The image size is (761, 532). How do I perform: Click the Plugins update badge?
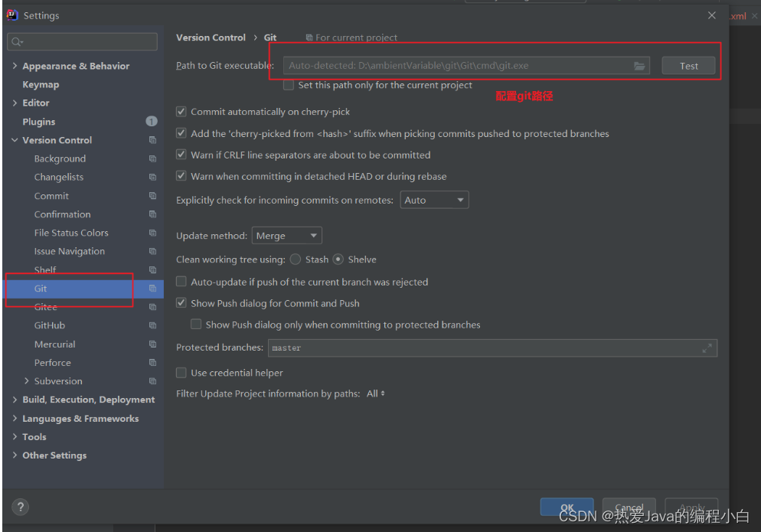click(152, 122)
